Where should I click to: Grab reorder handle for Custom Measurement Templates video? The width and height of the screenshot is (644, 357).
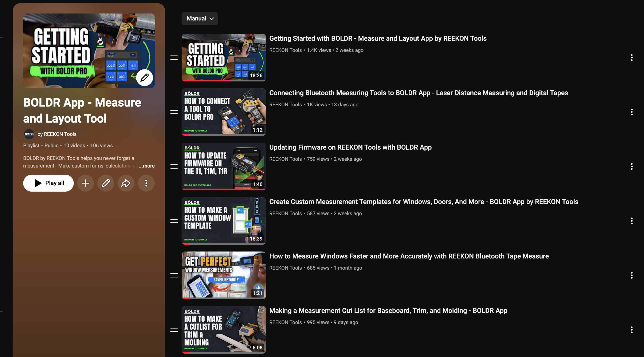pos(174,221)
